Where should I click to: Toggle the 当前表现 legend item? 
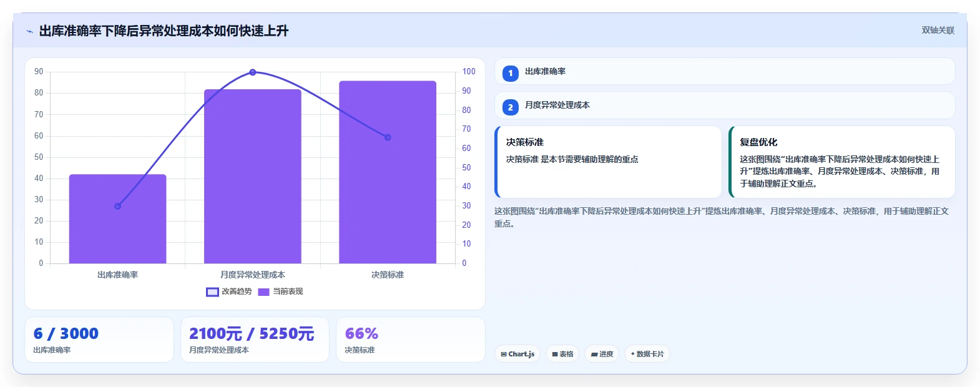pyautogui.click(x=280, y=291)
